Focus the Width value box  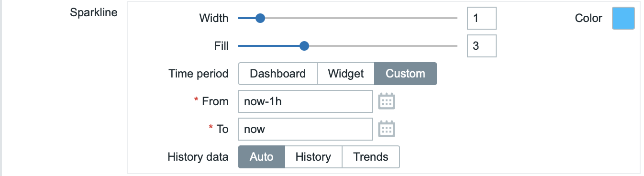[x=482, y=18]
